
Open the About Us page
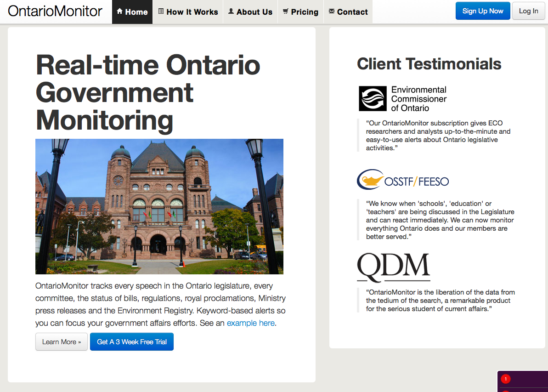(x=250, y=12)
